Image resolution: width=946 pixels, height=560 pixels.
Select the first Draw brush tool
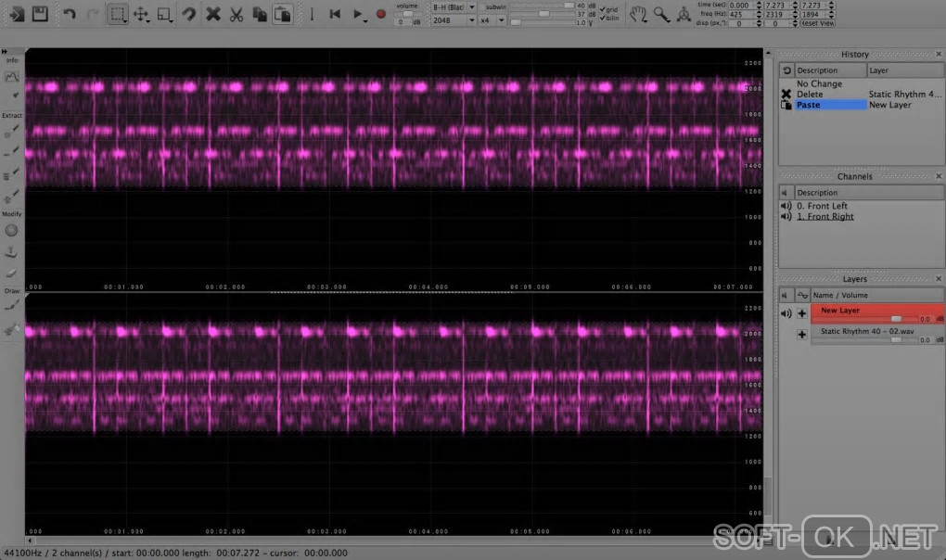[11, 306]
